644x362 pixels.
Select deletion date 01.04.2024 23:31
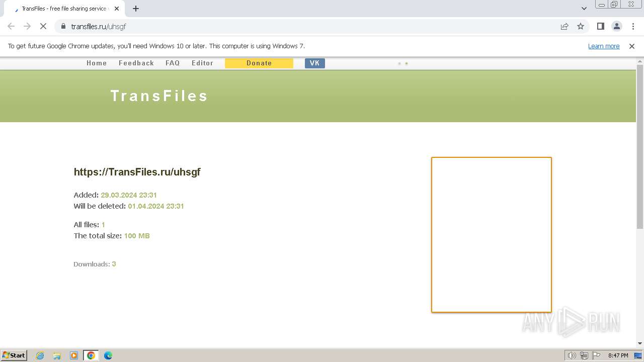point(156,206)
